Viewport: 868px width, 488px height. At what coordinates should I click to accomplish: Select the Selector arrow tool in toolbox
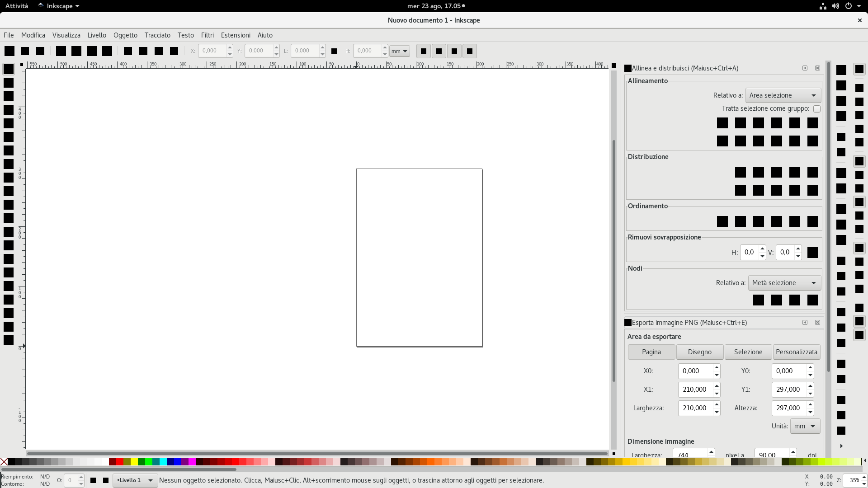tap(9, 69)
